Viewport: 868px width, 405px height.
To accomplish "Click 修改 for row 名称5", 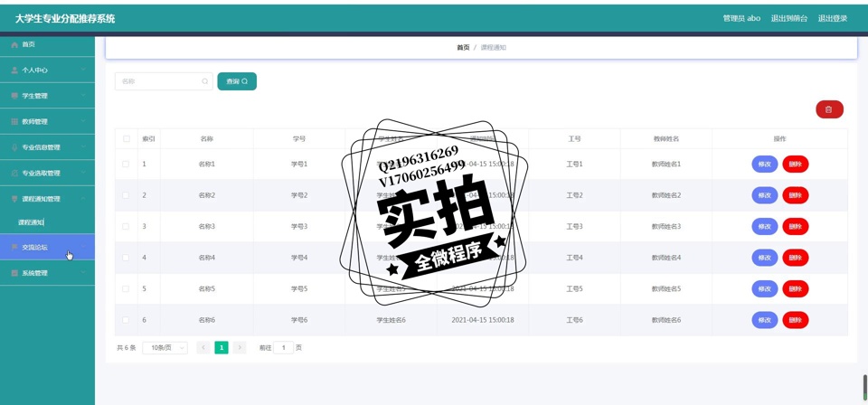I will [x=765, y=288].
